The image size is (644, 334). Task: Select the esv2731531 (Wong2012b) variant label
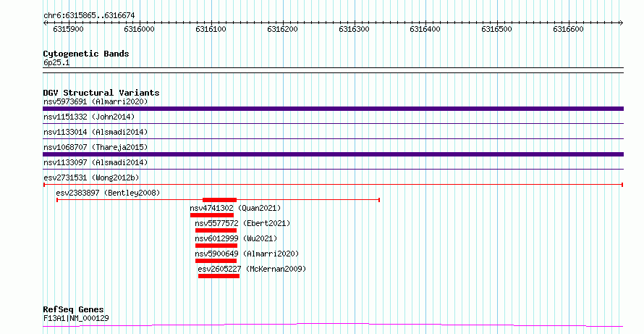pos(91,178)
